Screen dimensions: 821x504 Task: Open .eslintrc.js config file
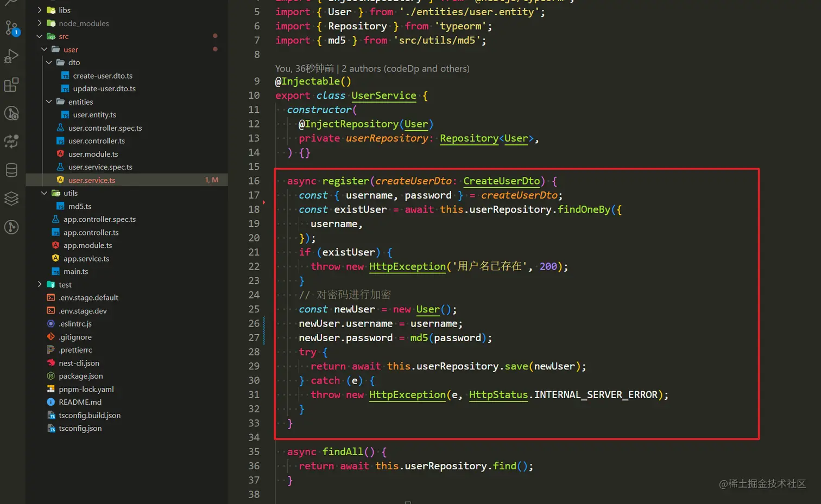75,324
